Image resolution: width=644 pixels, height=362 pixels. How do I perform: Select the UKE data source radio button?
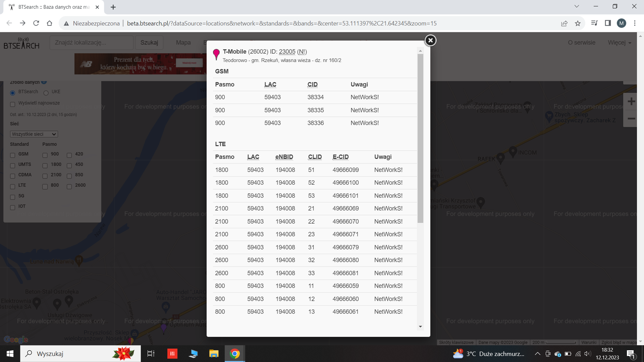(x=46, y=93)
